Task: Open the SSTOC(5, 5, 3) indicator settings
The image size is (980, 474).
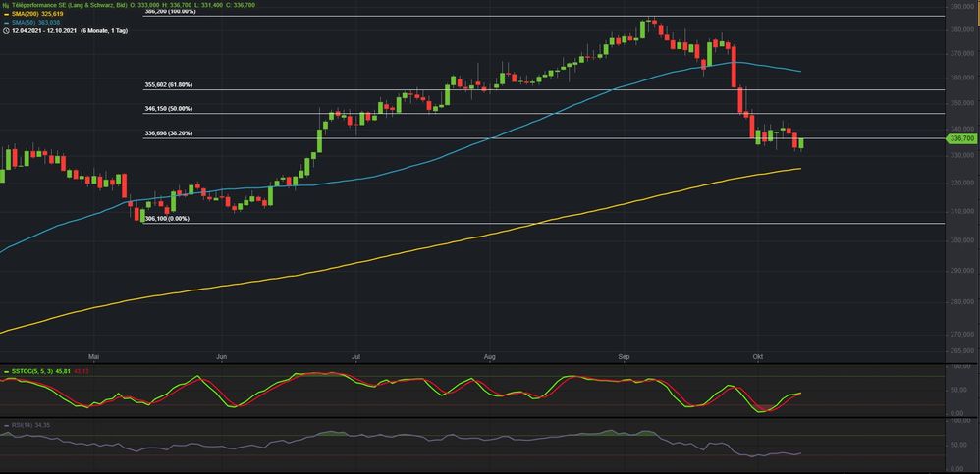Action: (31, 372)
